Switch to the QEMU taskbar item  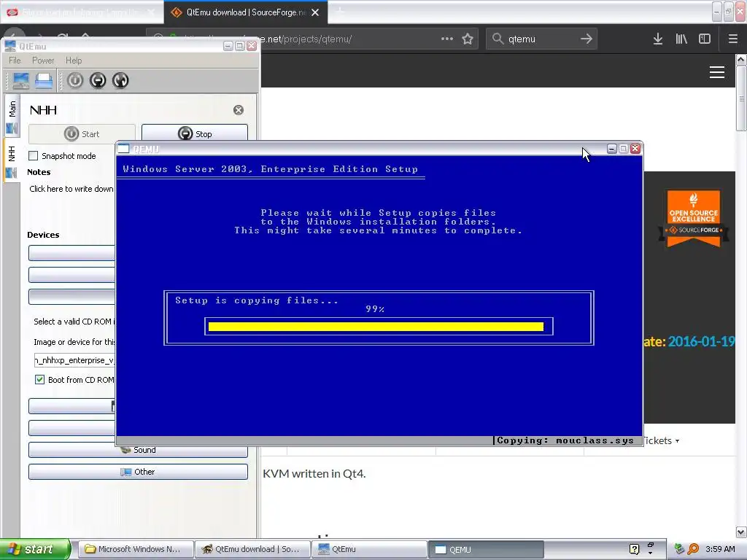pos(486,550)
